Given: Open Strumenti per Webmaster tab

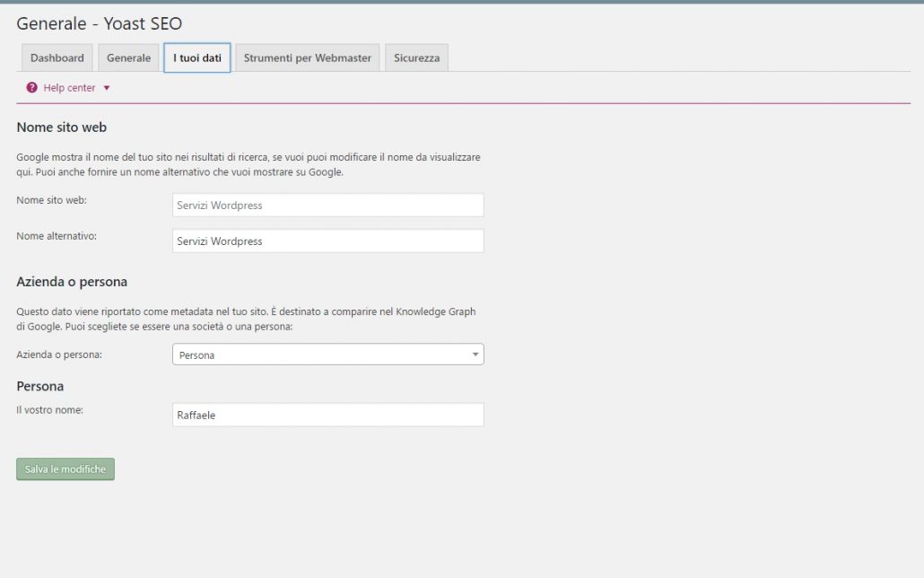Looking at the screenshot, I should click(x=308, y=57).
